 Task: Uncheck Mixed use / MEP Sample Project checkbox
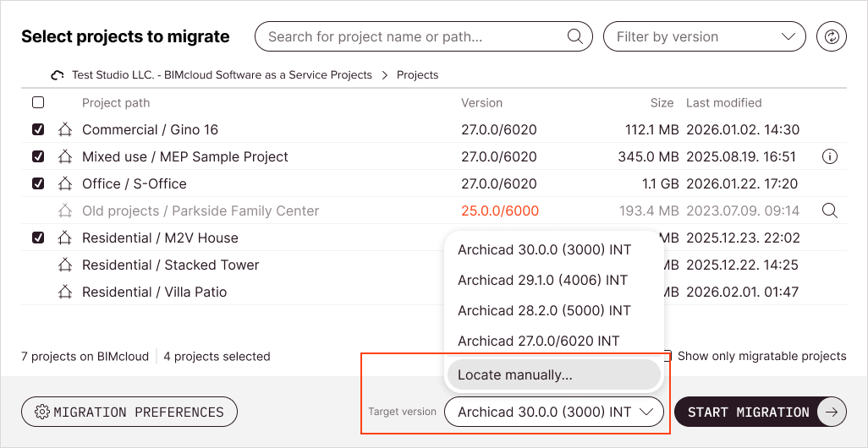37,156
